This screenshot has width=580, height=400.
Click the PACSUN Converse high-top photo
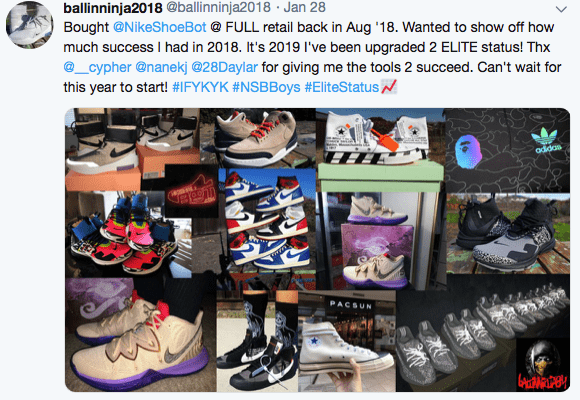tap(347, 341)
